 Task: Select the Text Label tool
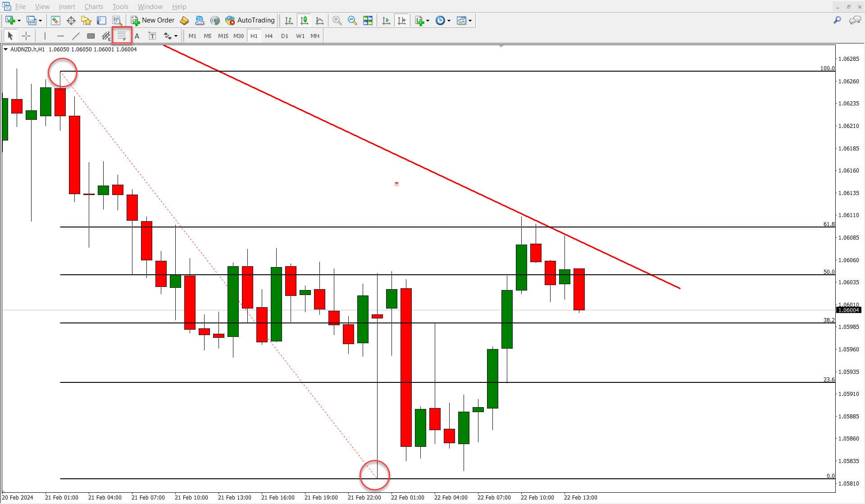(152, 36)
